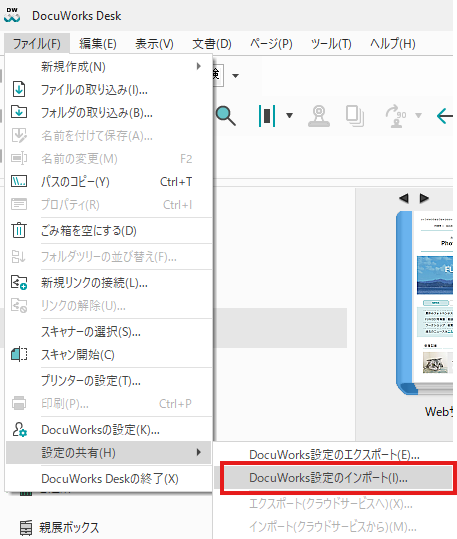Choose 新規リンクの接続(L)... entry
457x539 pixels.
click(109, 283)
